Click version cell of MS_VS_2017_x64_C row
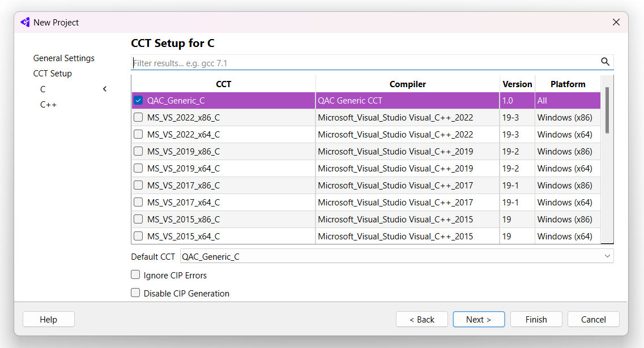 click(517, 203)
